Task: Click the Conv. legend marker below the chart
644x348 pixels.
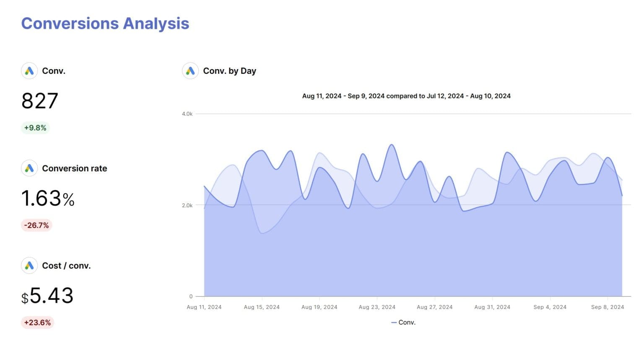Action: (394, 322)
